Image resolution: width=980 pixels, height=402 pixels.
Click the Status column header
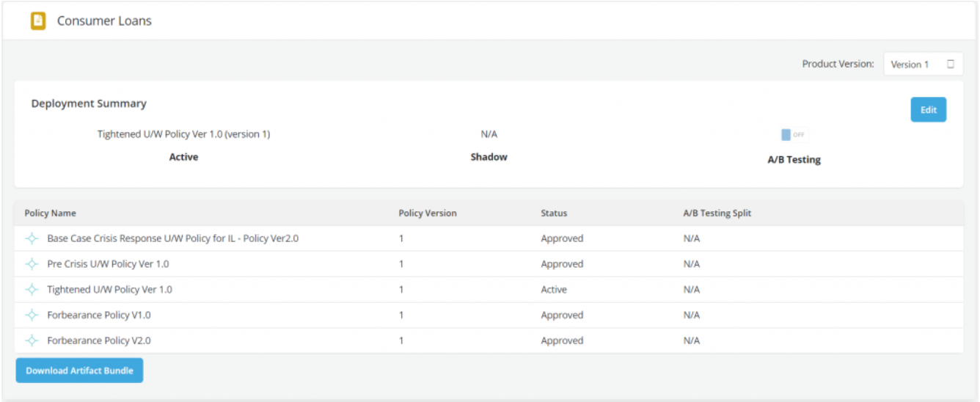click(554, 213)
